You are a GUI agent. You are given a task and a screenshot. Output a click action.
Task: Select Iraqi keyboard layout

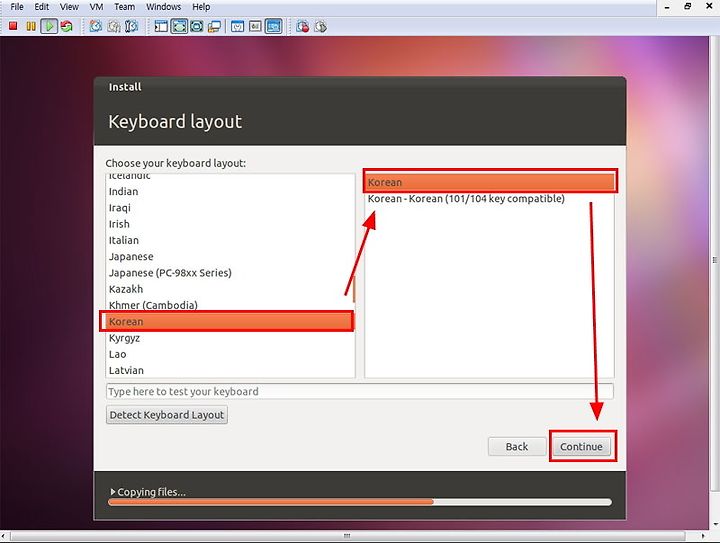point(230,208)
